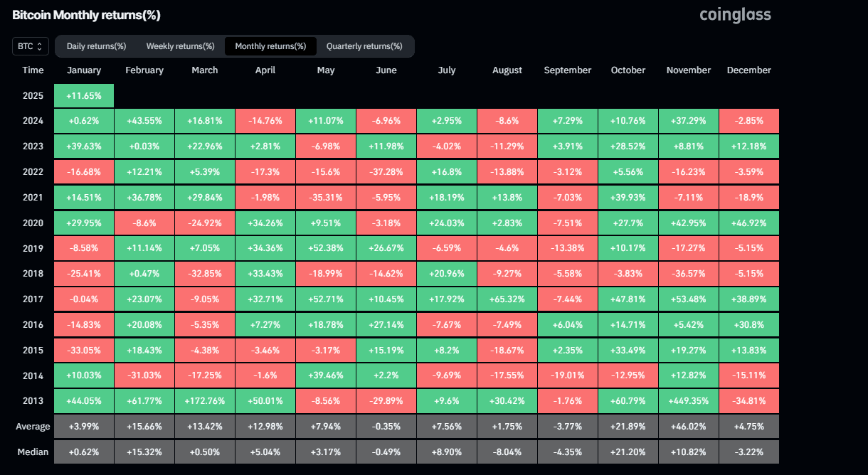Click the 2017 August +65.32% cell
The height and width of the screenshot is (475, 868).
pos(507,299)
